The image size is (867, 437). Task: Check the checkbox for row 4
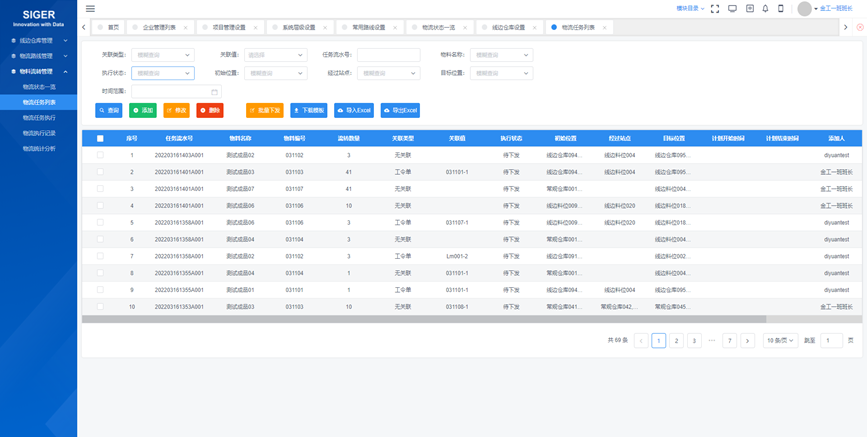[100, 205]
